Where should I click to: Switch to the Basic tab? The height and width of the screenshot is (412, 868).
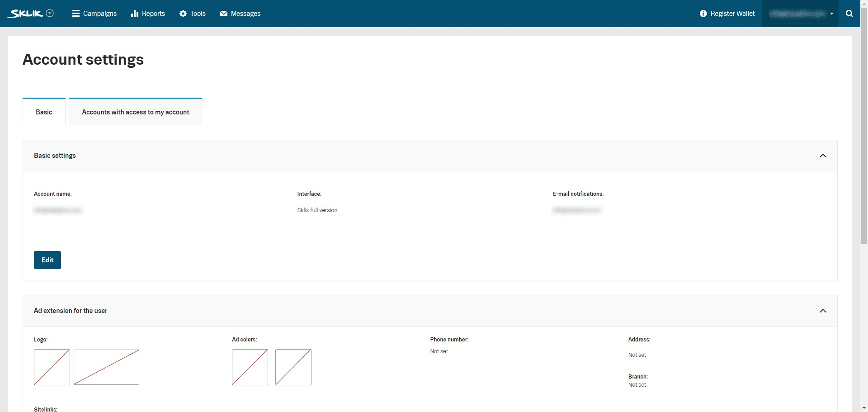click(x=44, y=112)
